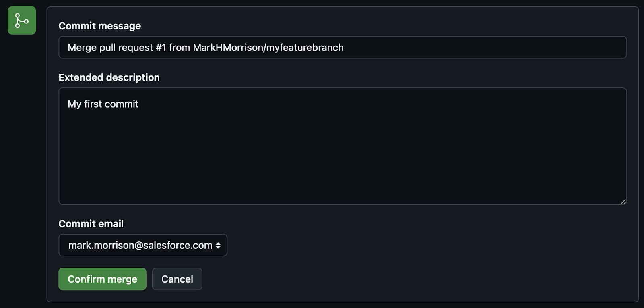Click Confirm merge
644x308 pixels.
(x=102, y=279)
